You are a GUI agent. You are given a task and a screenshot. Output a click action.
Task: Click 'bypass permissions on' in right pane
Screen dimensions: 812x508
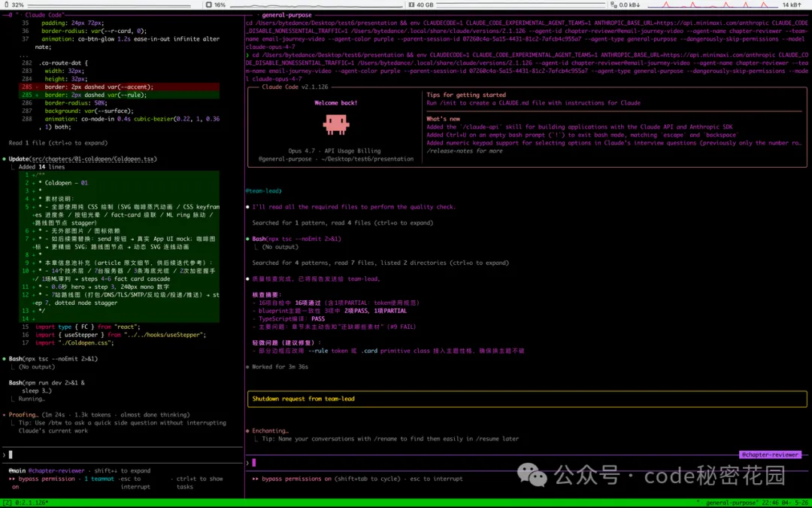pos(296,479)
